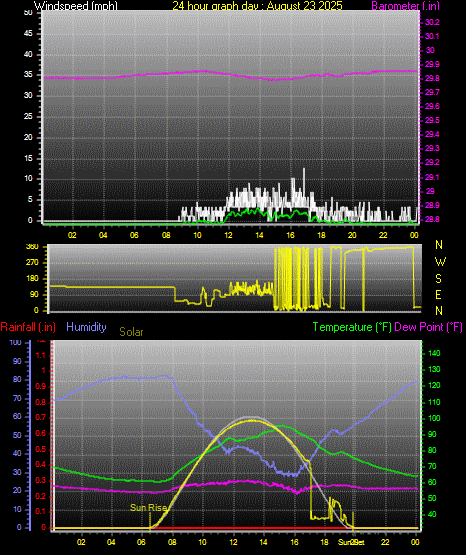The width and height of the screenshot is (466, 555).
Task: Click the graph title August 23 2025
Action: 257,6
